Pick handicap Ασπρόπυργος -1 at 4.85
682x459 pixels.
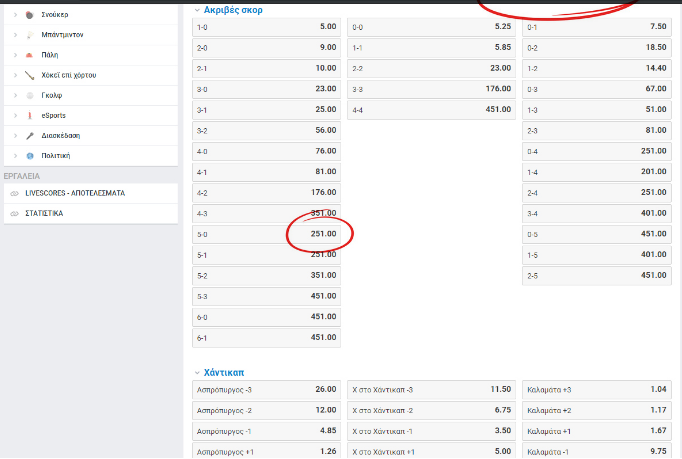click(x=267, y=431)
